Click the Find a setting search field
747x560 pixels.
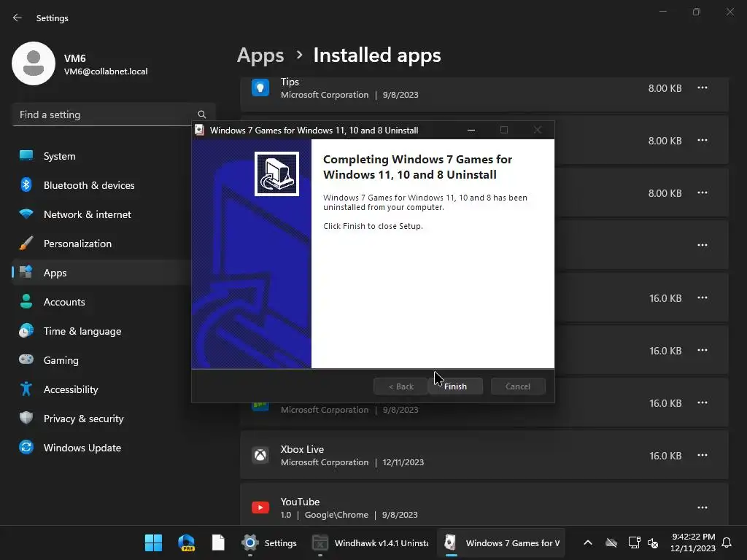[x=113, y=114]
